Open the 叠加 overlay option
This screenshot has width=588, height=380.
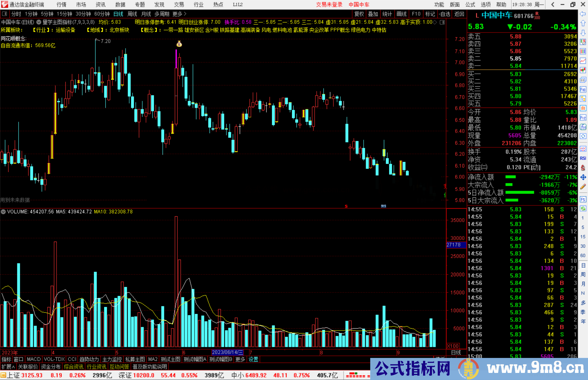[x=373, y=14]
